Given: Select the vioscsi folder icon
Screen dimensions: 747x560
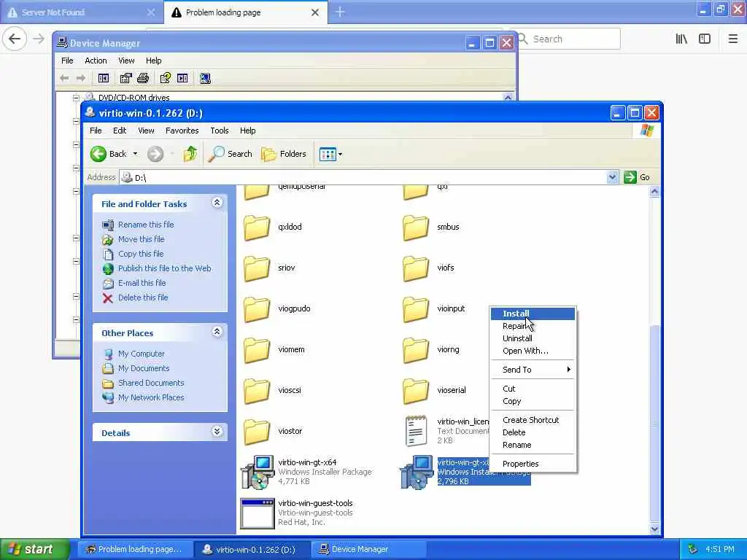Looking at the screenshot, I should [x=257, y=391].
